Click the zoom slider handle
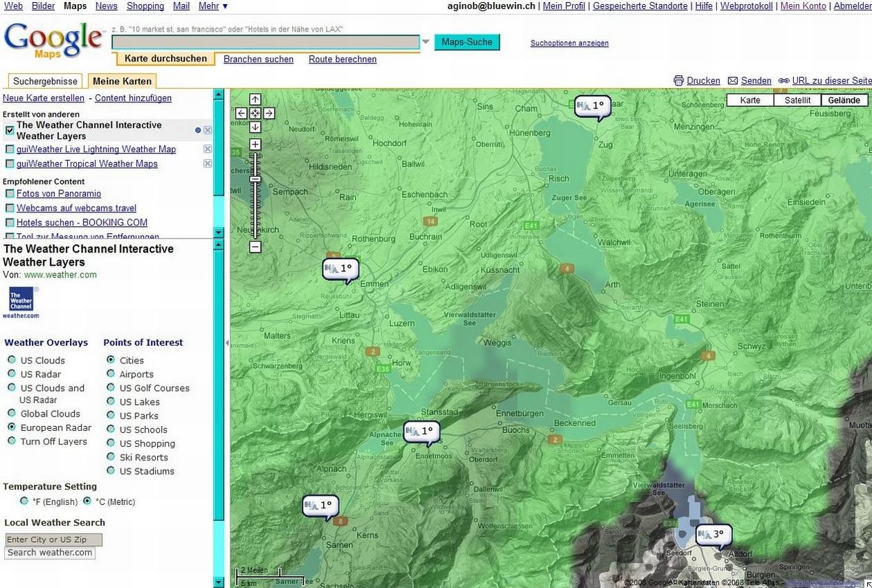The height and width of the screenshot is (588, 872). (255, 179)
